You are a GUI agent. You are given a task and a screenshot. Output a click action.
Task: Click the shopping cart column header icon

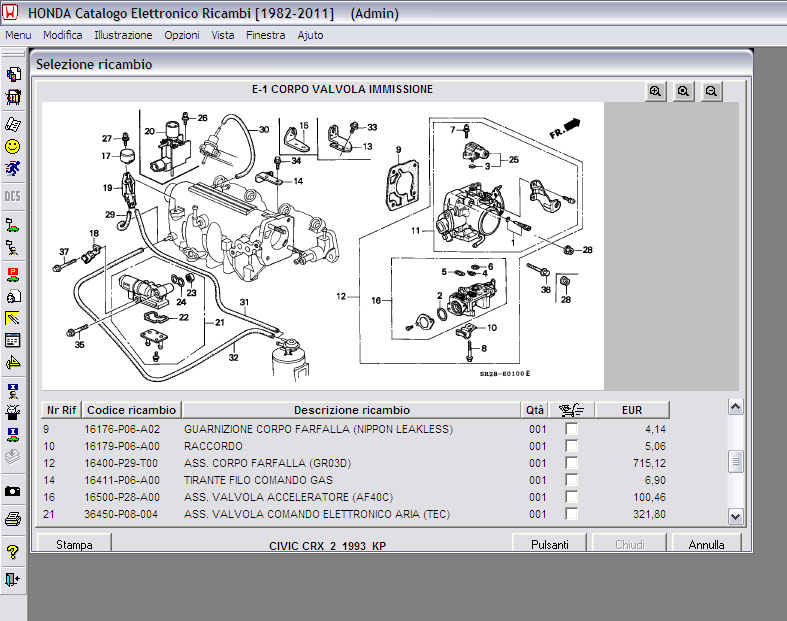572,410
